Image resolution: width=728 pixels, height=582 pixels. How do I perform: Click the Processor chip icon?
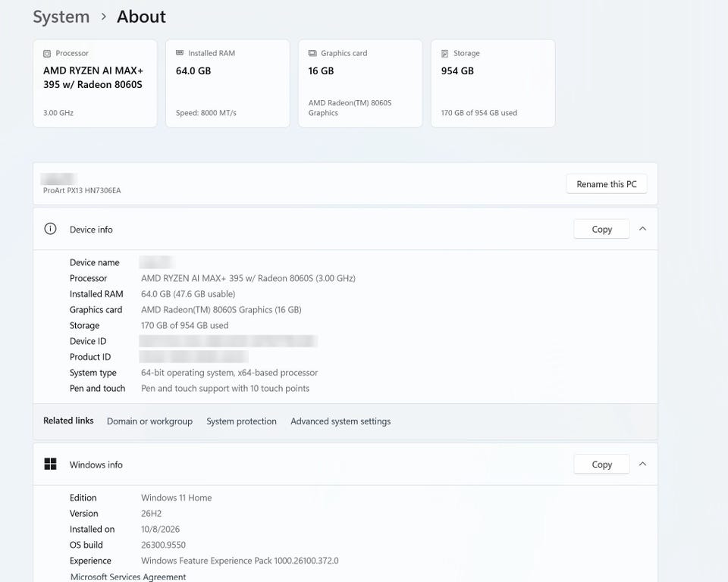coord(47,53)
